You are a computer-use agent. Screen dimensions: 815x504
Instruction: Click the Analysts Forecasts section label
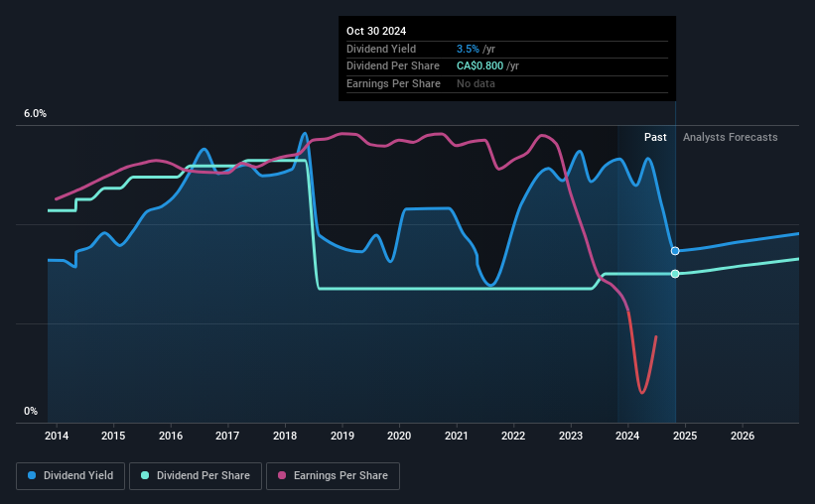coord(731,137)
